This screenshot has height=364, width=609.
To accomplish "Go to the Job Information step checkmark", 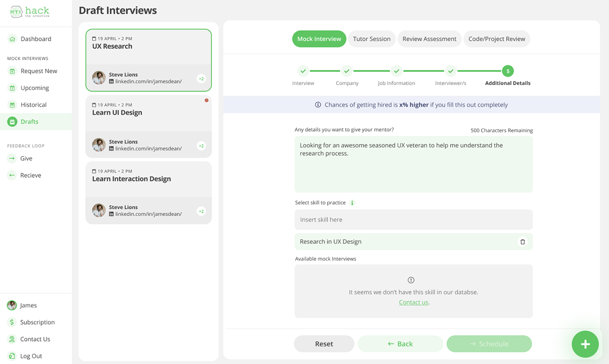I will click(397, 71).
